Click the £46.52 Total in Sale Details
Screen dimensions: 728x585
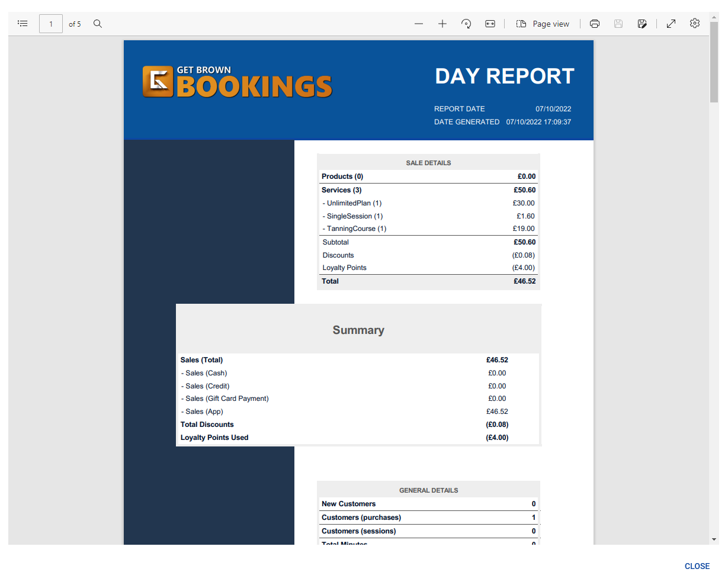[x=525, y=281]
